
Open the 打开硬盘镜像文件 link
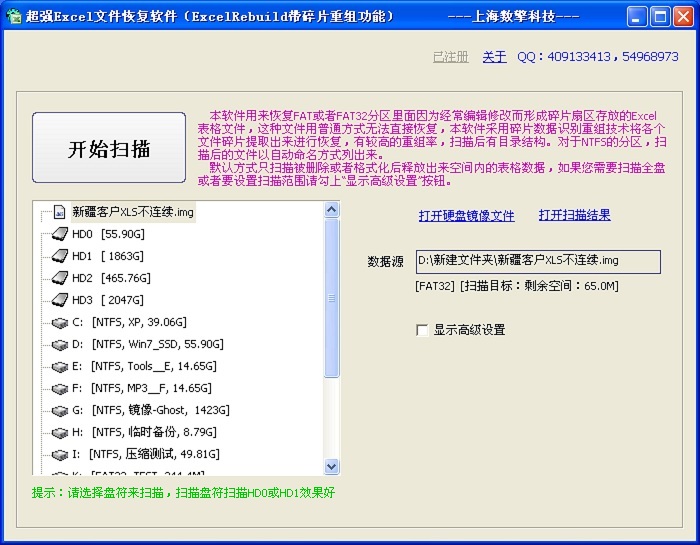[467, 216]
